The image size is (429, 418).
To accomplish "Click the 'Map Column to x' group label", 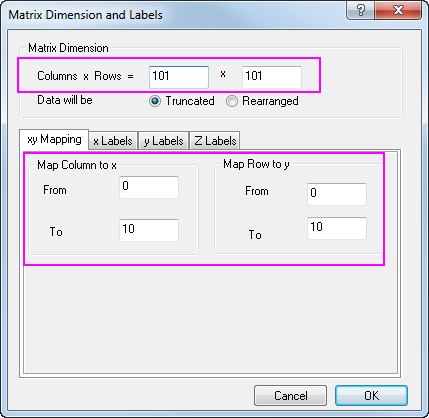I will click(77, 165).
